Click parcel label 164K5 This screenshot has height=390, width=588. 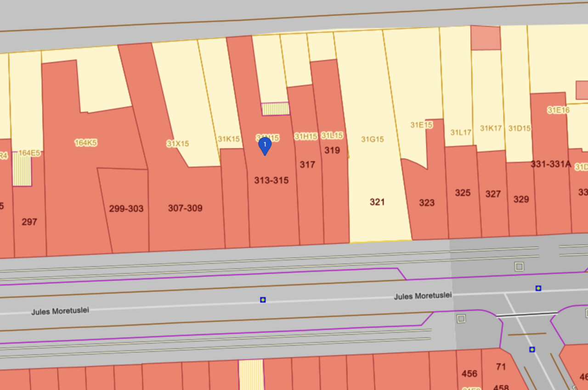coord(85,143)
